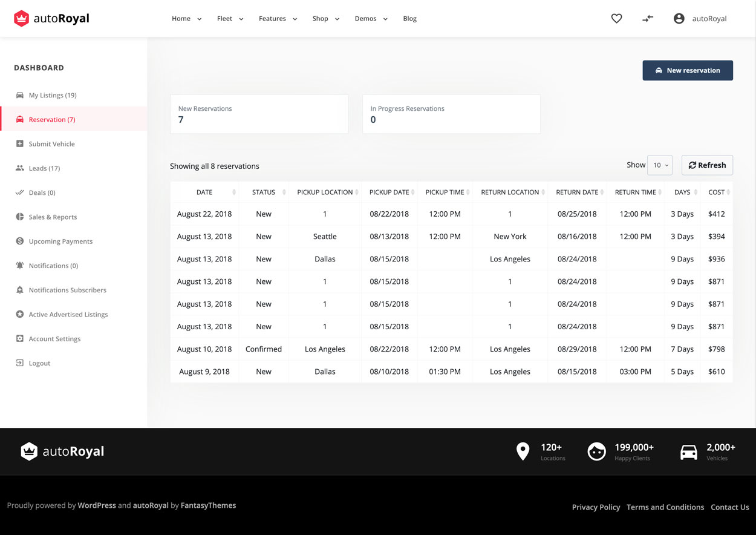The width and height of the screenshot is (756, 535).
Task: Click the Submit Vehicle plus icon
Action: (20, 143)
